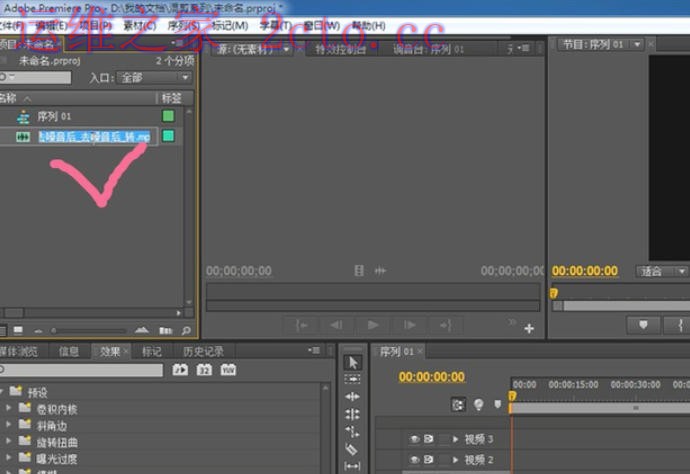Viewport: 690px width, 474px height.
Task: Select the Rolling Edit tool
Action: 352,414
